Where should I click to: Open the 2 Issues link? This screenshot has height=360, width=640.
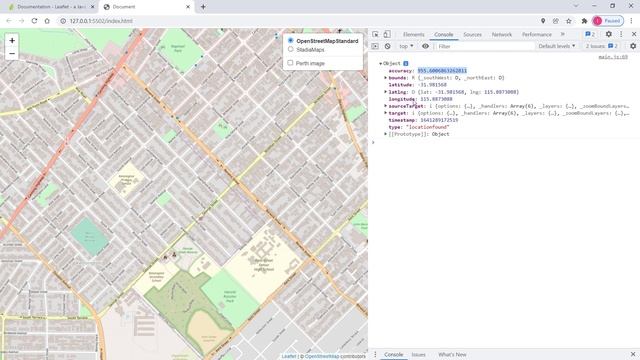(x=602, y=46)
